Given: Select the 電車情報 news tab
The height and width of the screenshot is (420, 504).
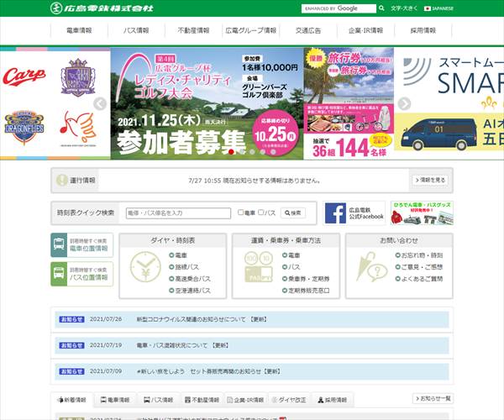Looking at the screenshot, I should click(115, 400).
